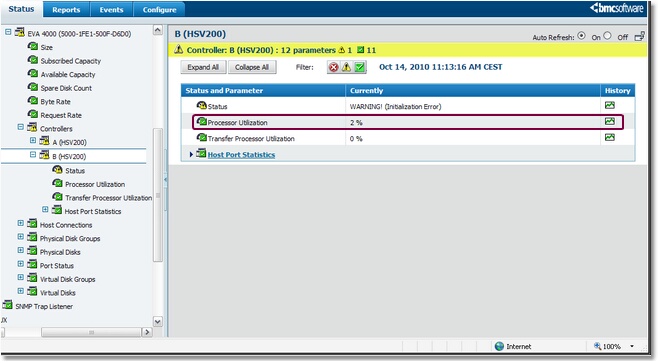Image resolution: width=658 pixels, height=363 pixels.
Task: Click tree scrollbar up arrow
Action: [158, 30]
